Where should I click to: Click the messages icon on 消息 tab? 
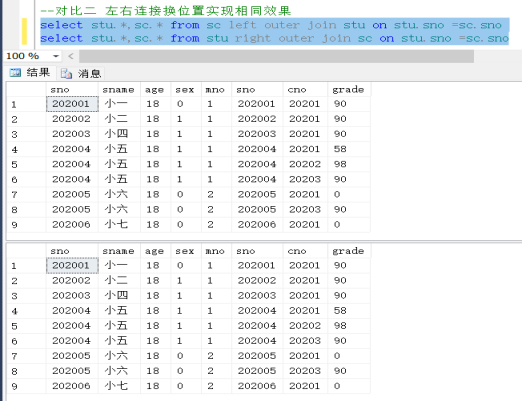pos(66,73)
